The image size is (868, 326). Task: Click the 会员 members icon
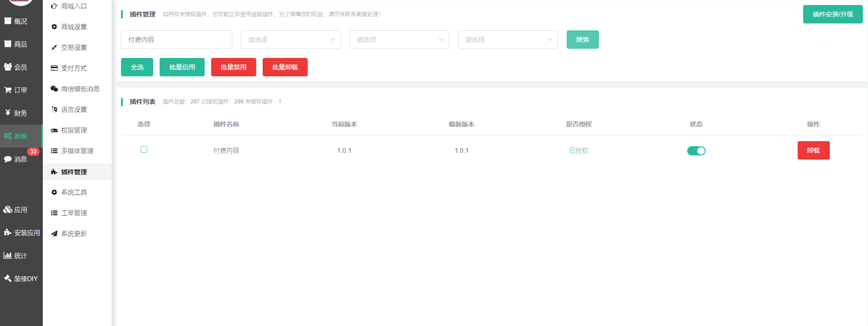coord(8,67)
